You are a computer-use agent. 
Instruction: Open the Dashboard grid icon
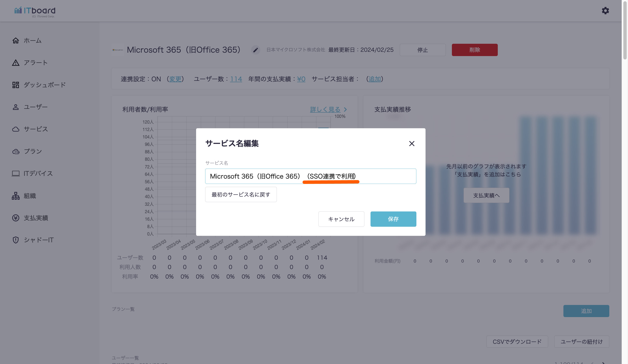16,85
